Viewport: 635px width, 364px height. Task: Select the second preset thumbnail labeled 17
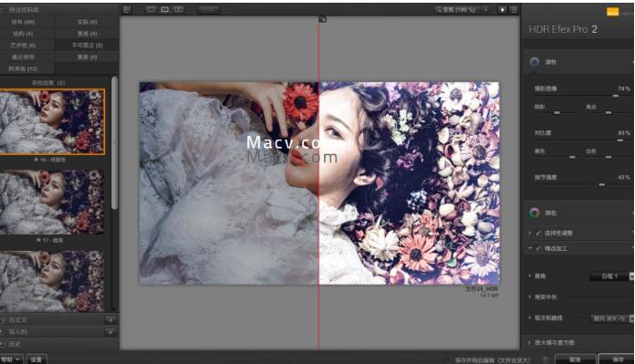(52, 202)
